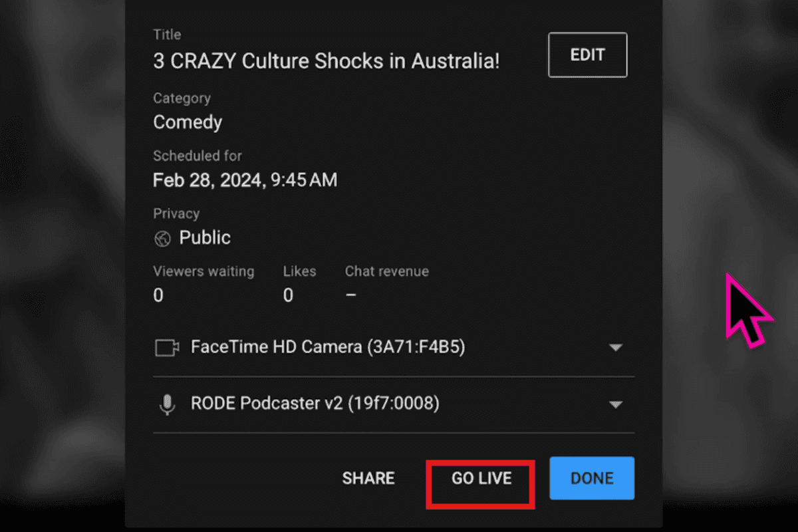Select the Comedy category label
Screen dimensions: 798x532
coord(187,122)
